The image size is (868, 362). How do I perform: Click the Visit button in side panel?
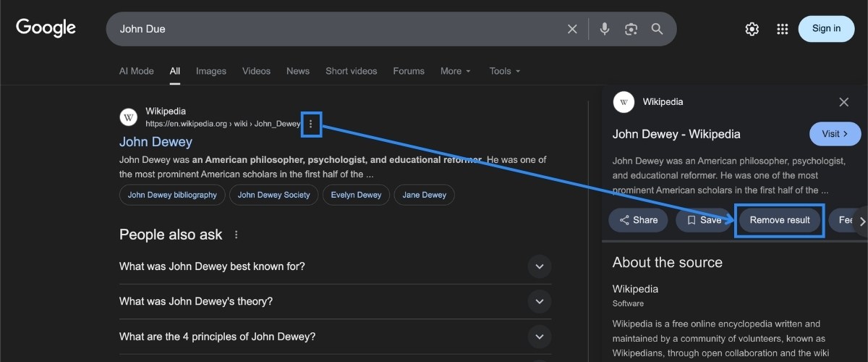pos(835,134)
